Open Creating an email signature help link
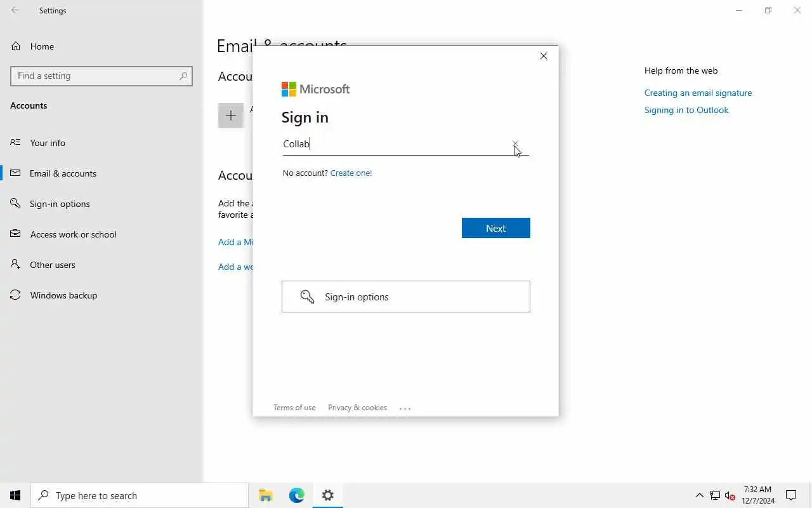This screenshot has height=508, width=812. click(698, 93)
